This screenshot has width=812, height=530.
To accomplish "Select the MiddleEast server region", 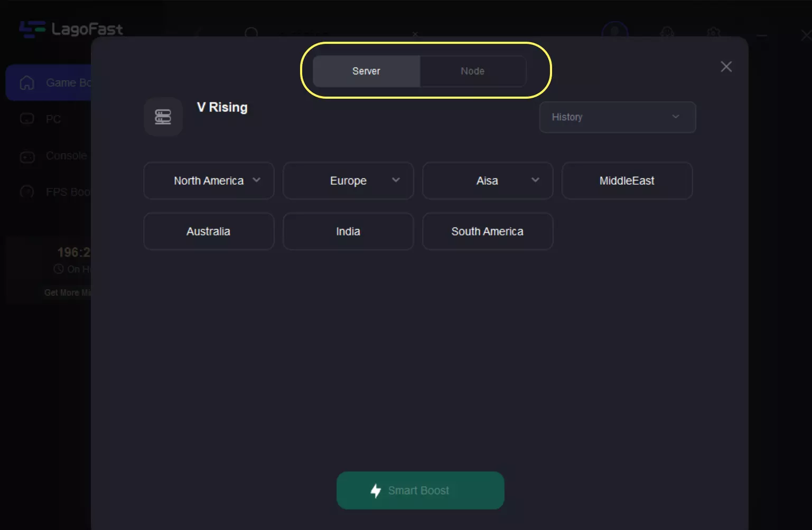I will 627,181.
